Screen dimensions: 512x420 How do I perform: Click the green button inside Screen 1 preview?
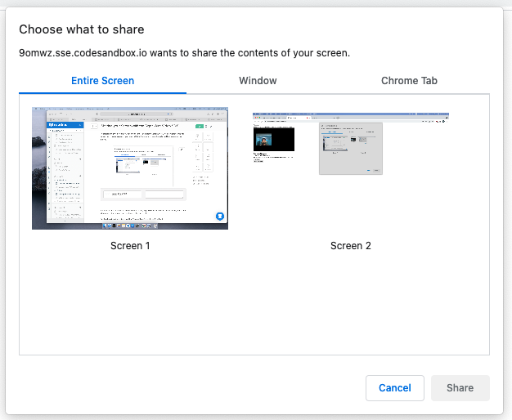(200, 127)
